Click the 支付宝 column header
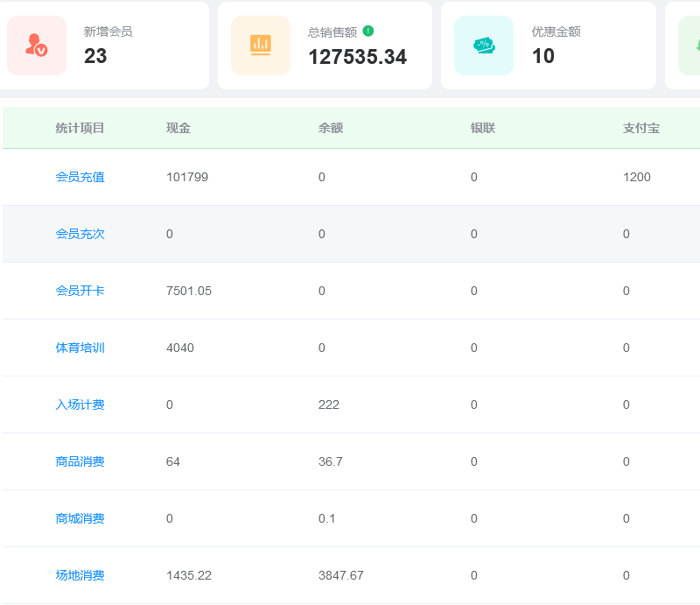The image size is (700, 605). tap(641, 128)
